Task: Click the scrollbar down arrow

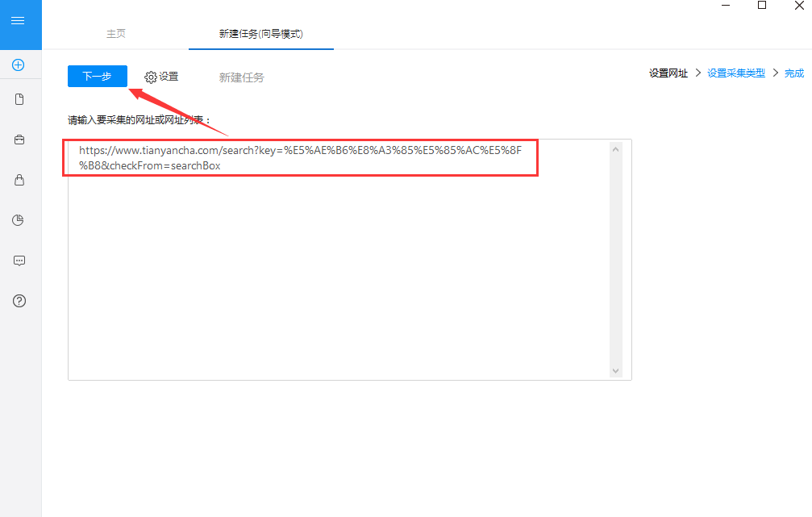Action: click(615, 369)
